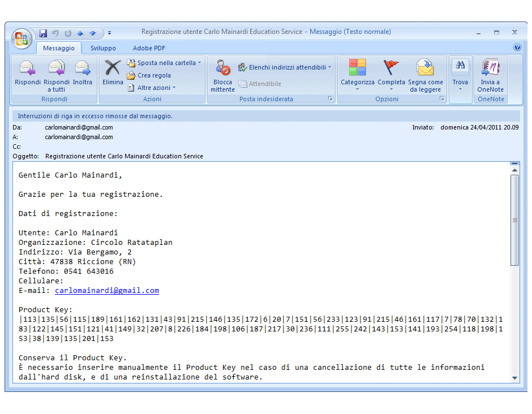Open the Office button menu

[22, 38]
